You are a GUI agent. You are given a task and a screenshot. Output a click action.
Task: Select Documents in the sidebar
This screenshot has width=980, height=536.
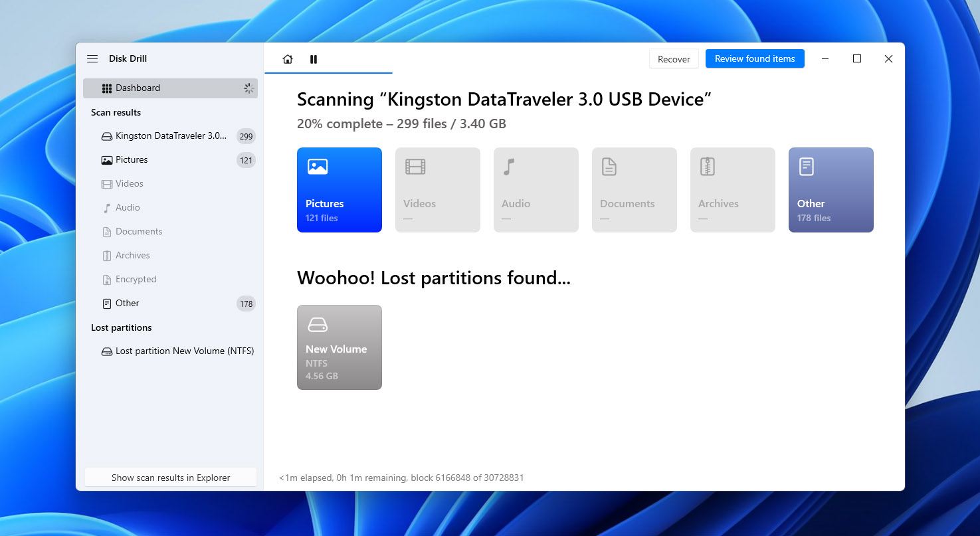point(170,232)
